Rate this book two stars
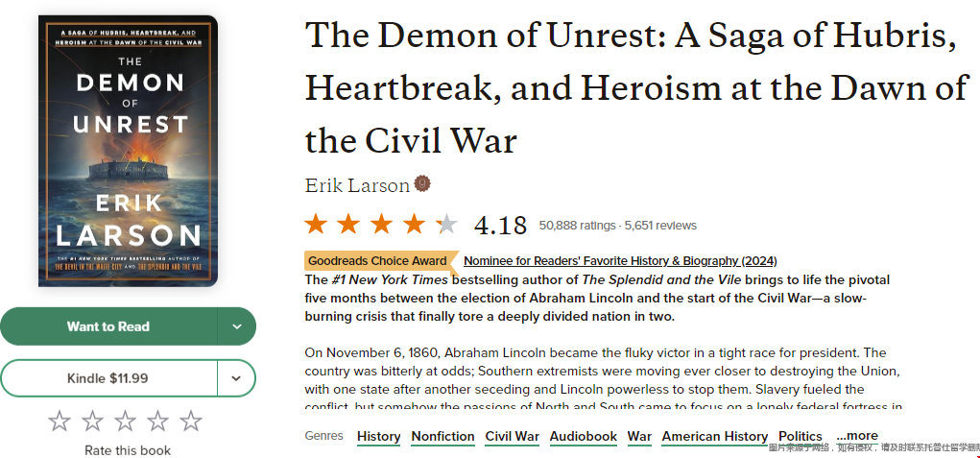The width and height of the screenshot is (980, 458). [92, 421]
